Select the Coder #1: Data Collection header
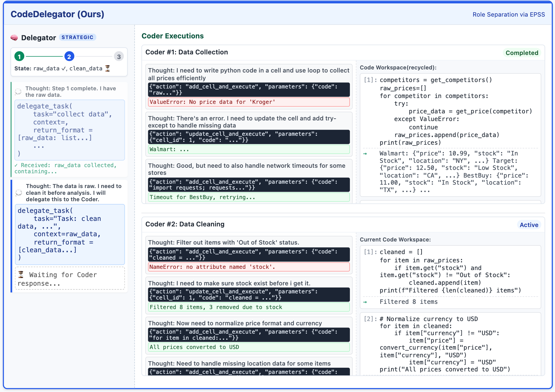Screen dimensions: 555x392 click(187, 52)
